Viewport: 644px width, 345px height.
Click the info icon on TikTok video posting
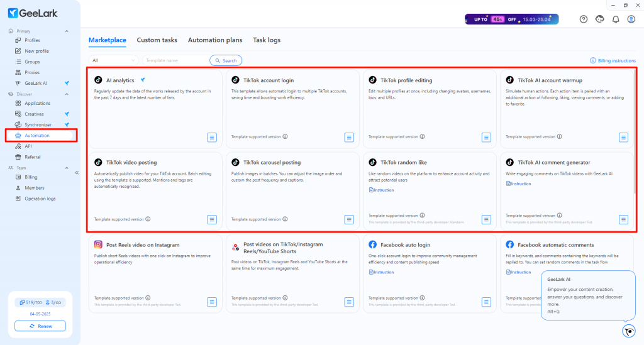148,219
